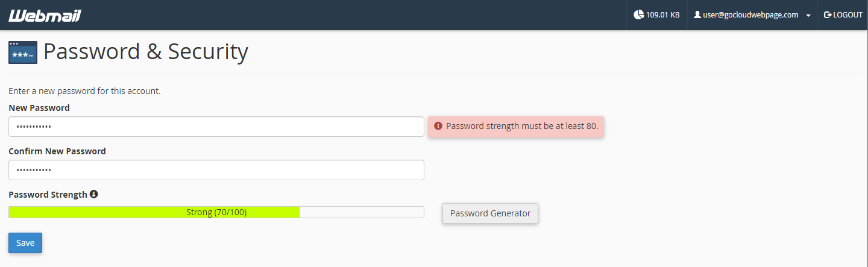Click the Webmail logo
This screenshot has height=267, width=868.
(45, 15)
